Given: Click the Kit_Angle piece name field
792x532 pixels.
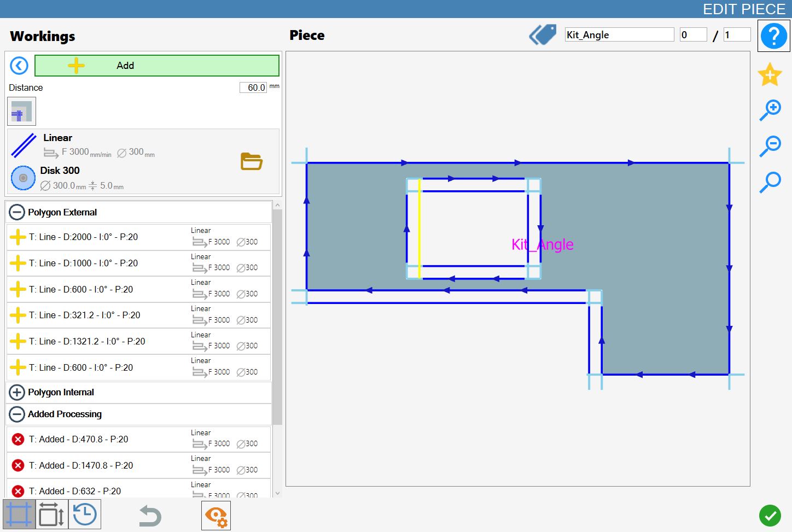Looking at the screenshot, I should tap(620, 34).
